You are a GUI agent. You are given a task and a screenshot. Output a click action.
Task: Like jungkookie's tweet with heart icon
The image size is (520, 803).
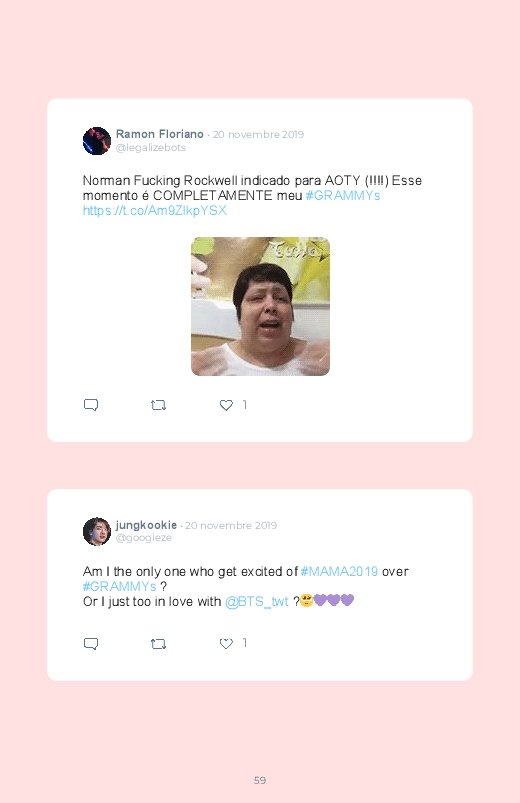pos(226,644)
